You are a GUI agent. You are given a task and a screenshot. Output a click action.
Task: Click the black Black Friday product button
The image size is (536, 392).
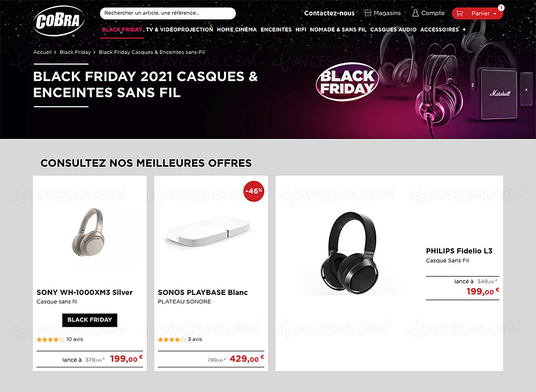click(x=90, y=320)
